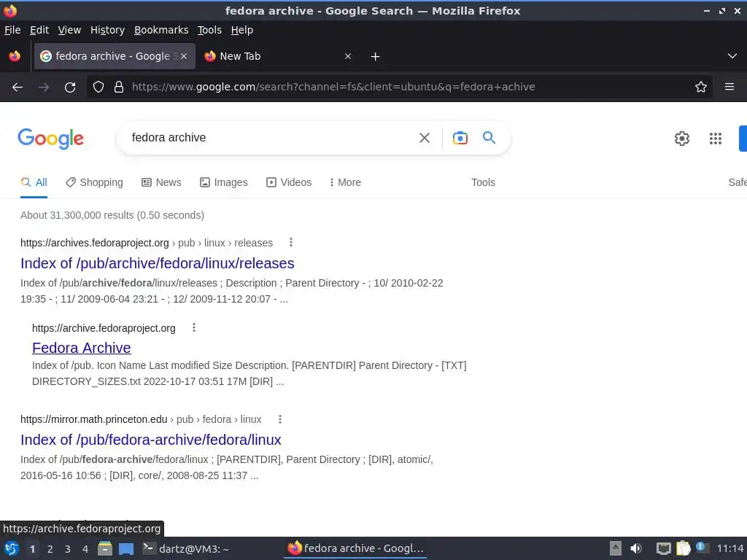Open the network tray icon
The width and height of the screenshot is (747, 560).
click(x=663, y=548)
